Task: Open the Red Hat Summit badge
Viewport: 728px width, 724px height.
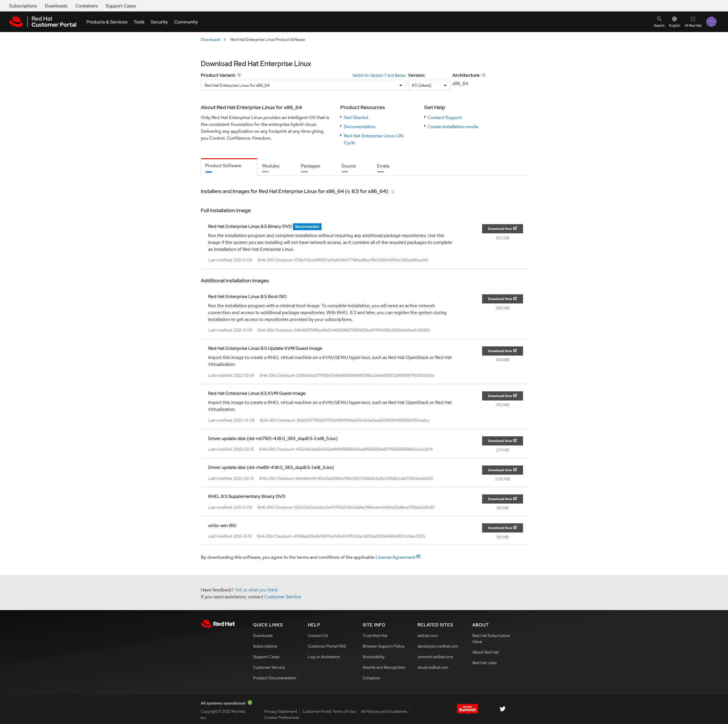Action: click(x=467, y=709)
